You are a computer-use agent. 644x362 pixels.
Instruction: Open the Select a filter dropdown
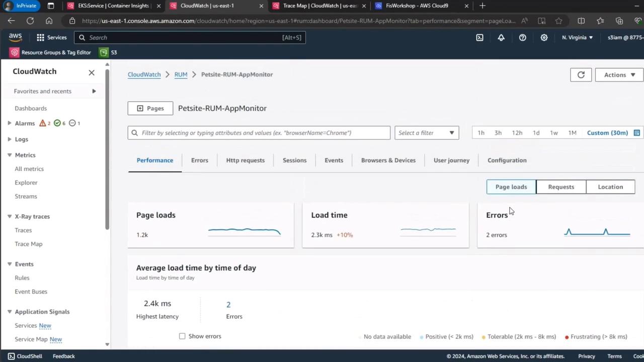426,133
